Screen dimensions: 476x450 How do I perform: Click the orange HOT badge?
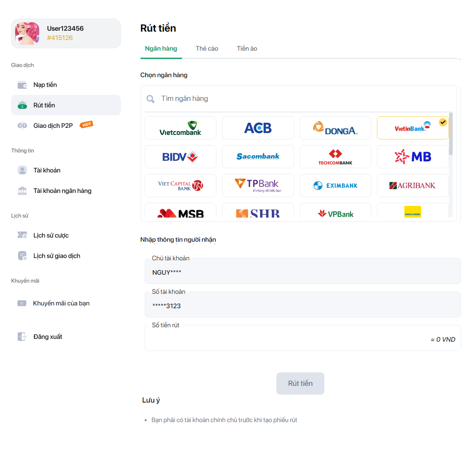coord(86,124)
